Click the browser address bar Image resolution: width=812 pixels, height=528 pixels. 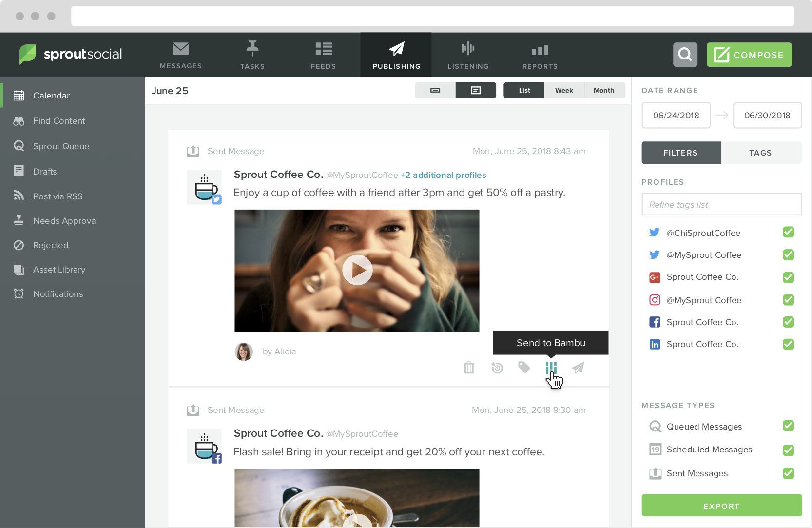(432, 16)
